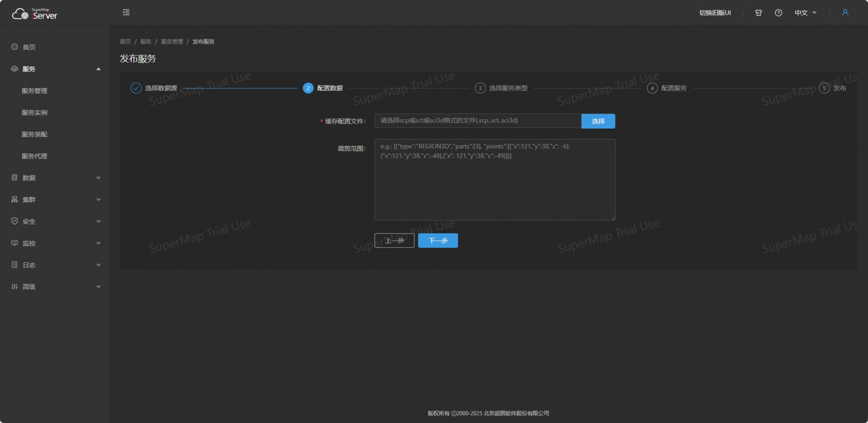This screenshot has width=868, height=423.
Task: Select the 数据 sidebar menu label
Action: pyautogui.click(x=29, y=178)
